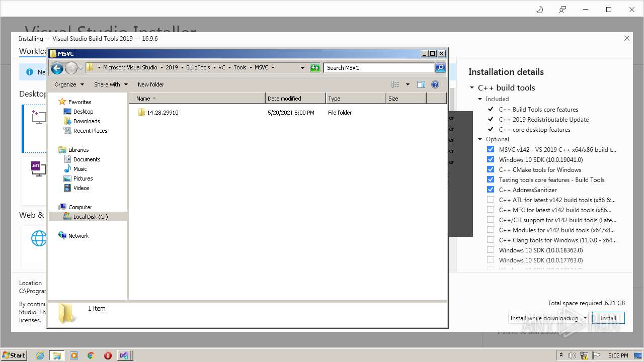
Task: Check Windows 10 SDK (10.0.17763.0)
Action: [491, 260]
